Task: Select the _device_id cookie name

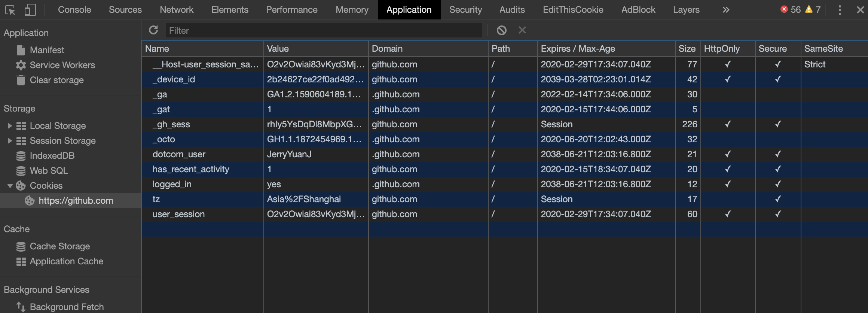Action: pos(174,79)
